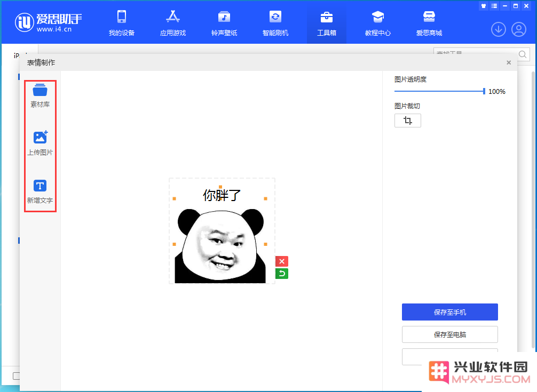The image size is (537, 392).
Task: Go to 智能刷机 tab
Action: (x=275, y=23)
